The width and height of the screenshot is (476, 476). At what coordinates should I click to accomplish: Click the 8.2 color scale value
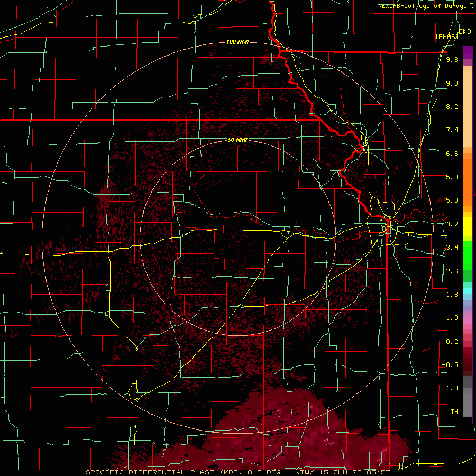pyautogui.click(x=452, y=106)
